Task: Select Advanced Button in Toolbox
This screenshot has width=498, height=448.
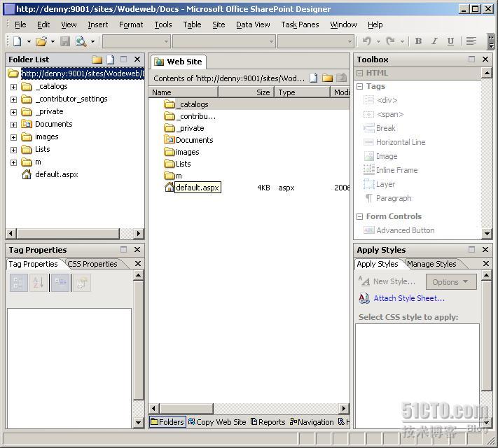Action: tap(399, 230)
